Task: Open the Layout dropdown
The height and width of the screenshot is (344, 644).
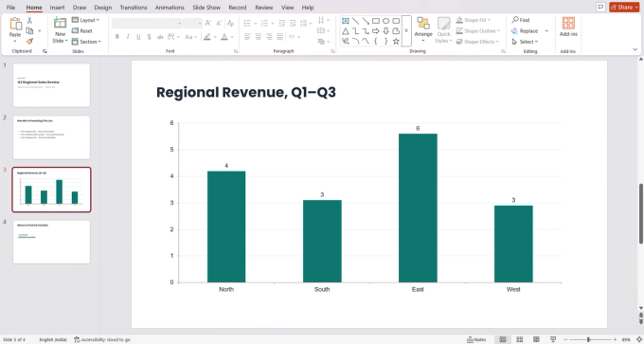Action: pos(85,20)
